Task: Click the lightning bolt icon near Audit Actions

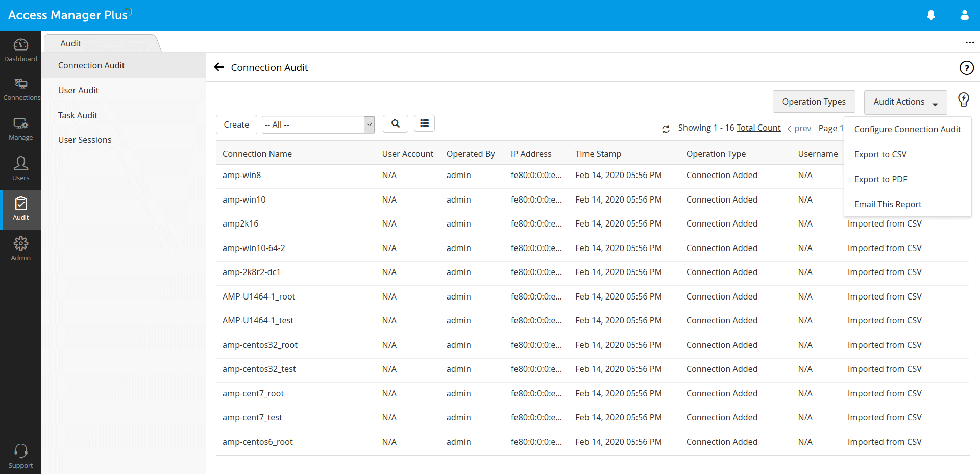Action: 963,99
